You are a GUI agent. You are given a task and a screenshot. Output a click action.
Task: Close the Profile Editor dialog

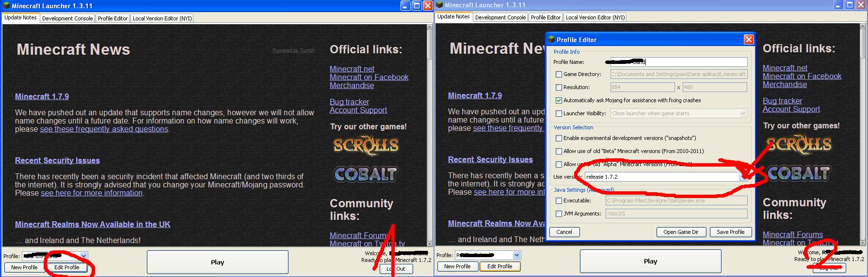coord(749,39)
